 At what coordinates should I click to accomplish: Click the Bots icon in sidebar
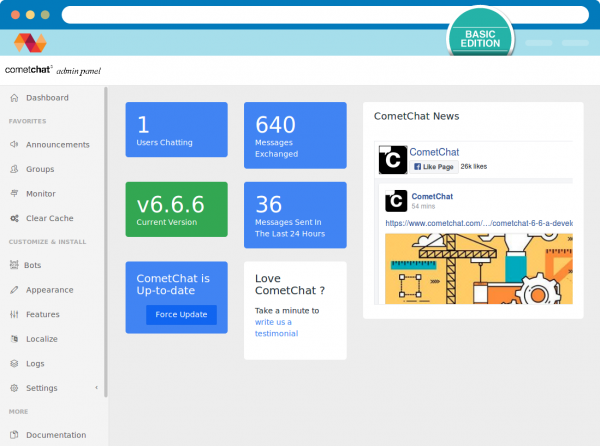14,265
